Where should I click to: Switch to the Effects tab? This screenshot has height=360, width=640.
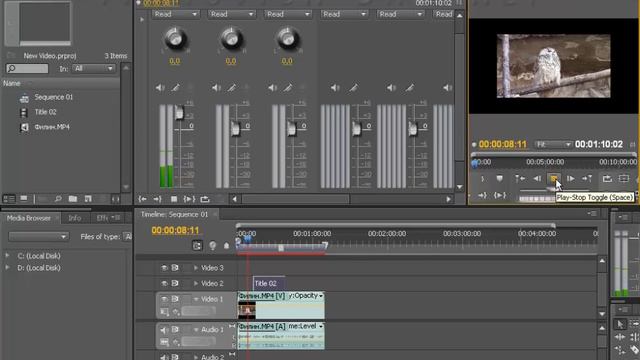tap(102, 218)
